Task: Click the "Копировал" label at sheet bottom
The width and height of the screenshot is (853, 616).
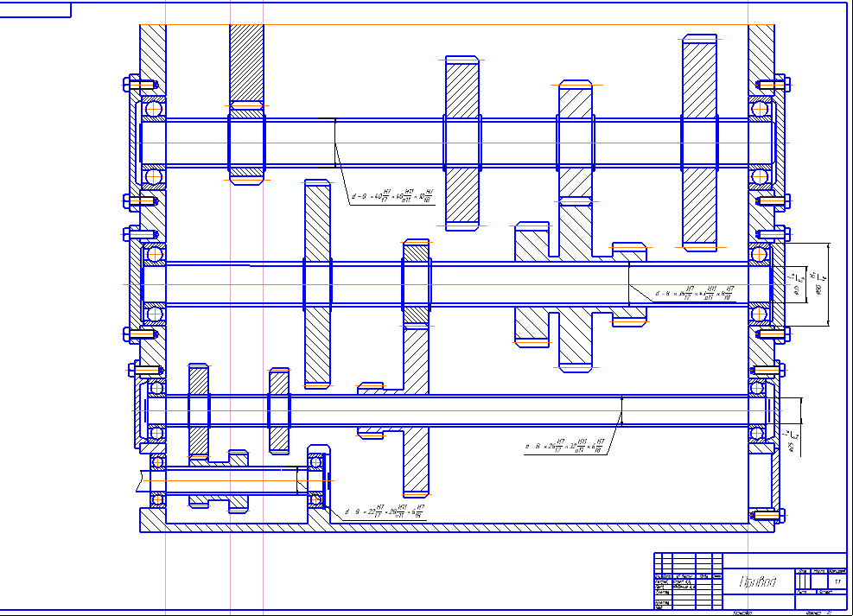Action: 741,613
